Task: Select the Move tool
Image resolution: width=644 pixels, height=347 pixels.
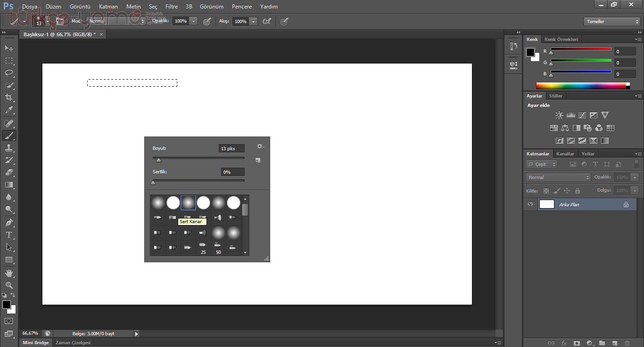Action: (x=9, y=48)
